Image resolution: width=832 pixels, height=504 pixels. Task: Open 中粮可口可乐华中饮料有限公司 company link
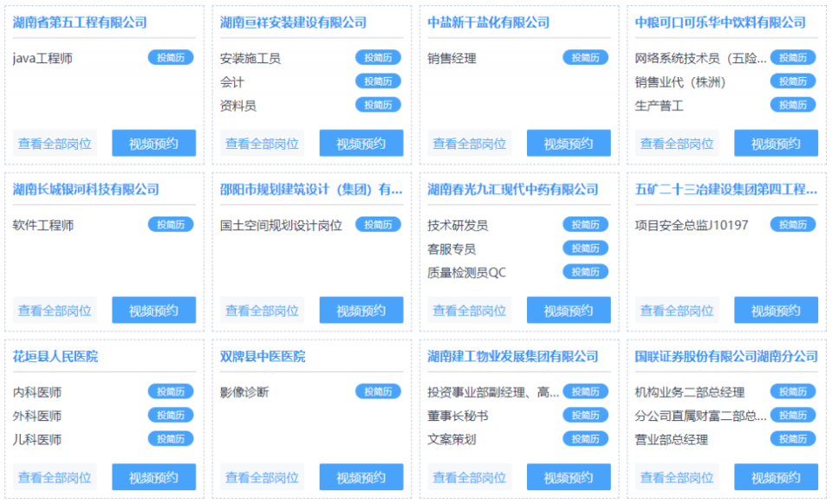tap(720, 23)
